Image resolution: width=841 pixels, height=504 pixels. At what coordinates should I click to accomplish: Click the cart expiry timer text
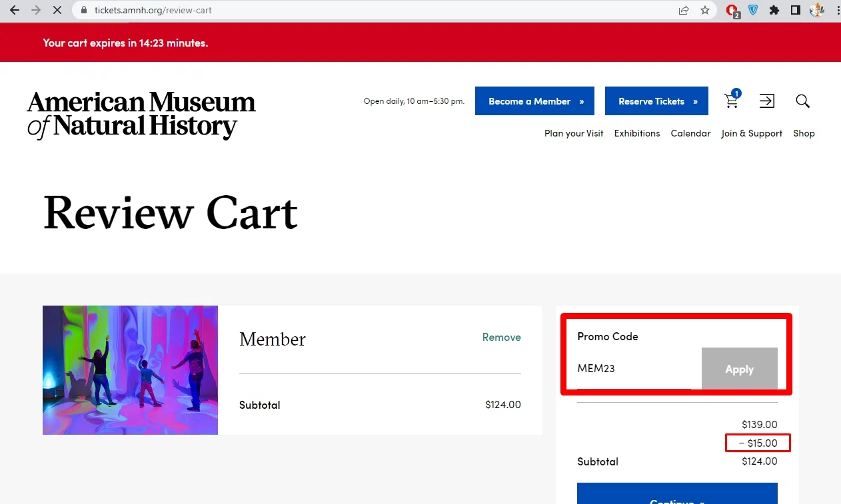125,43
